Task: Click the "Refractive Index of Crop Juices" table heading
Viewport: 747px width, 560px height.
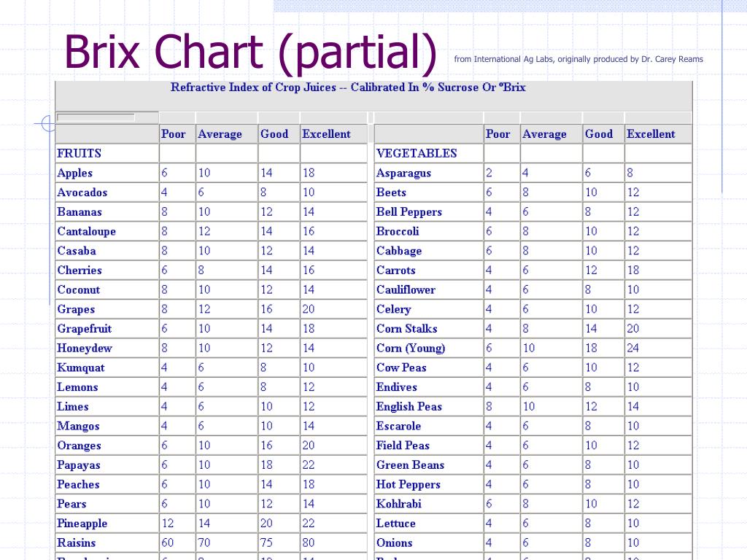Action: pos(348,87)
